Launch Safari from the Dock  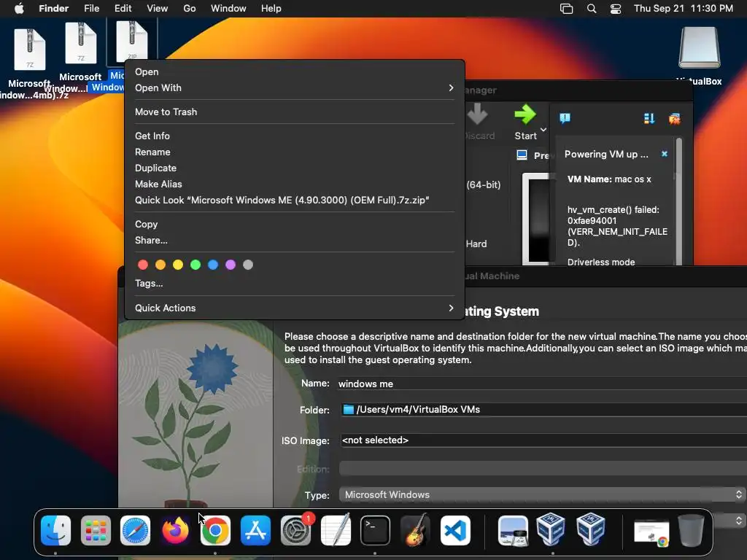(x=135, y=531)
